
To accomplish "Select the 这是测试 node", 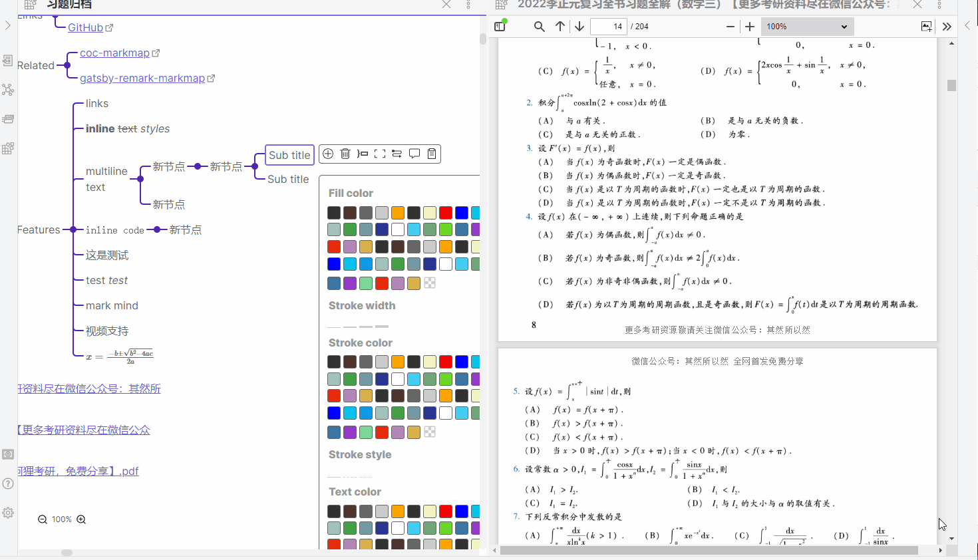I will (x=107, y=255).
